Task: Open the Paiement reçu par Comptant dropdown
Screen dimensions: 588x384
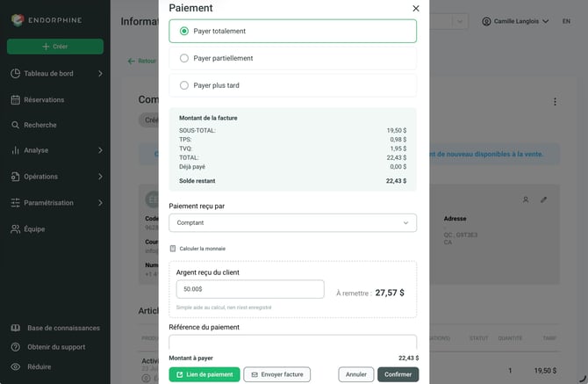Action: 292,223
